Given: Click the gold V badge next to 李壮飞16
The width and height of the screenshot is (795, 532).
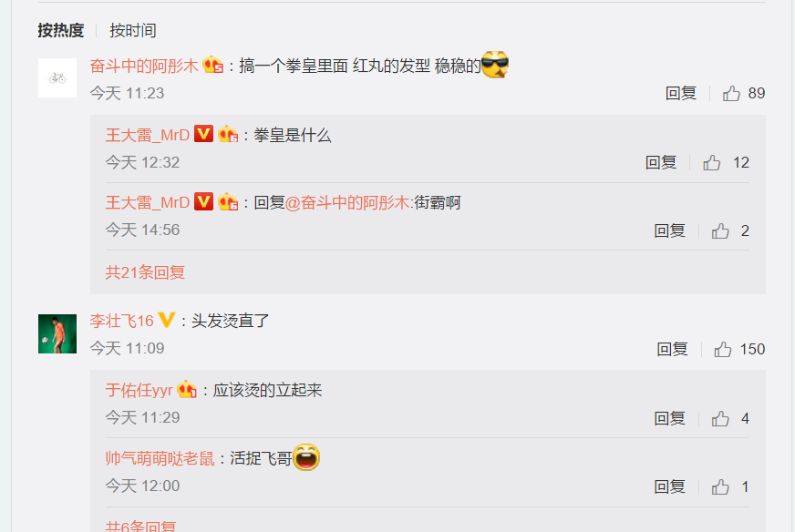Looking at the screenshot, I should pos(167,320).
